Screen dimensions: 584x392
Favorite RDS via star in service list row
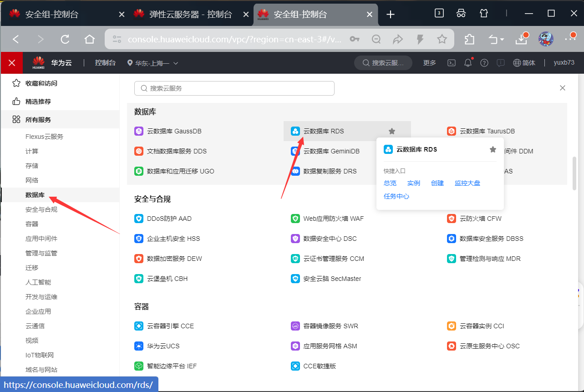(x=392, y=131)
